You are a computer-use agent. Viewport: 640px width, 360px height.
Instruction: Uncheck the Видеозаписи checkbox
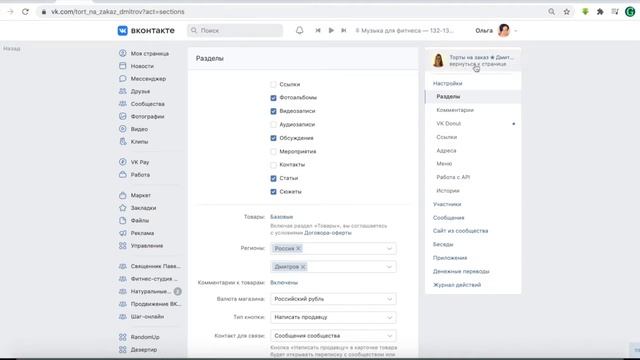(273, 111)
